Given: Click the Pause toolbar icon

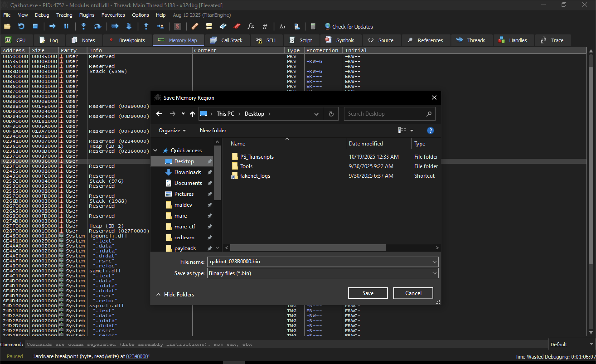Looking at the screenshot, I should [x=66, y=26].
